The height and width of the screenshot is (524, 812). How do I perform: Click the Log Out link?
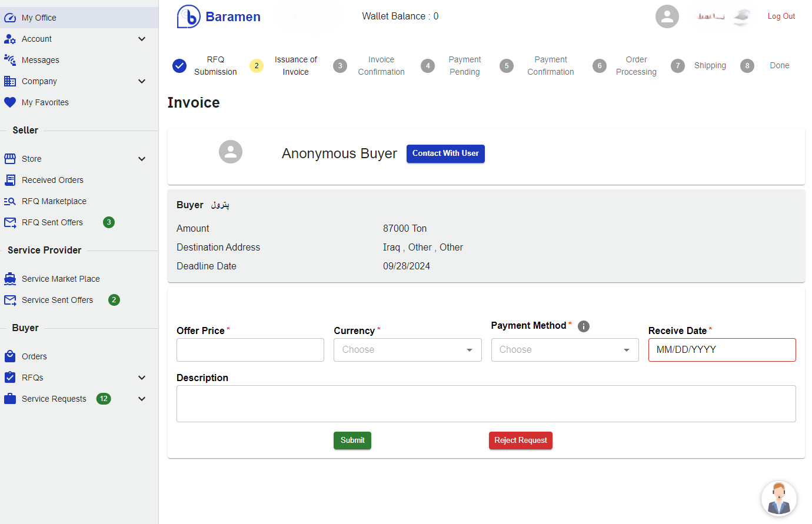(x=781, y=16)
